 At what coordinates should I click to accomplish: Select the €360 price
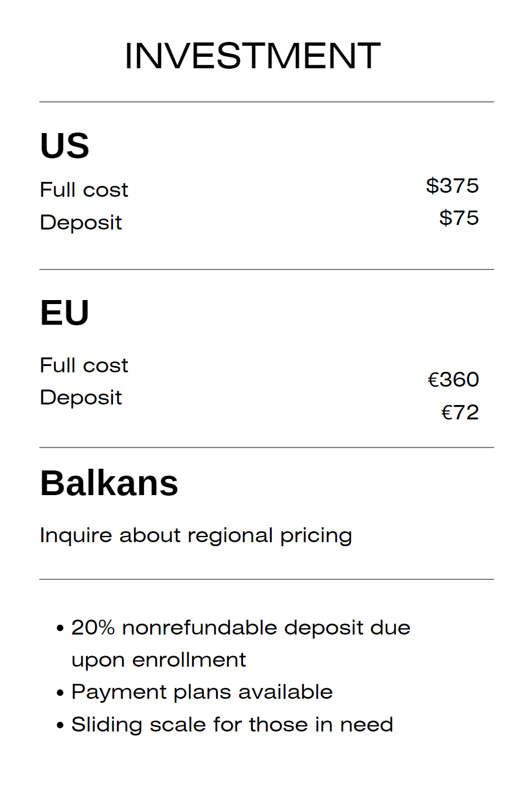tap(453, 379)
